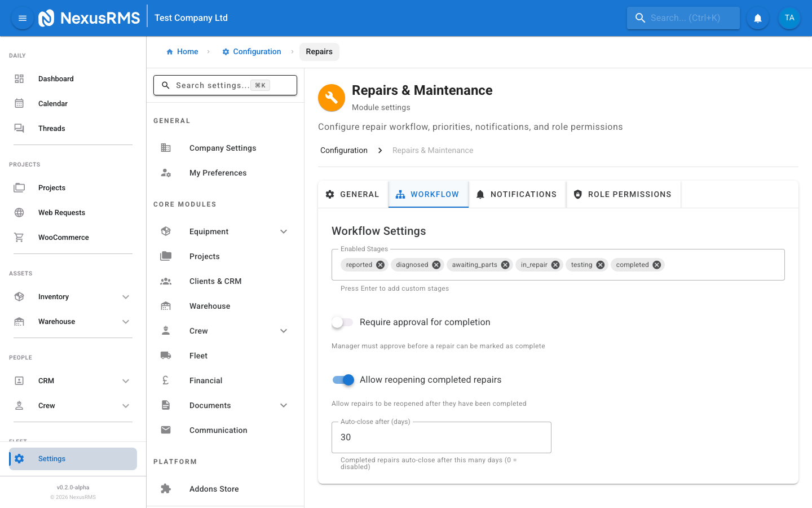Disable Allow reopening completed repairs
Image resolution: width=812 pixels, height=508 pixels.
coord(343,380)
